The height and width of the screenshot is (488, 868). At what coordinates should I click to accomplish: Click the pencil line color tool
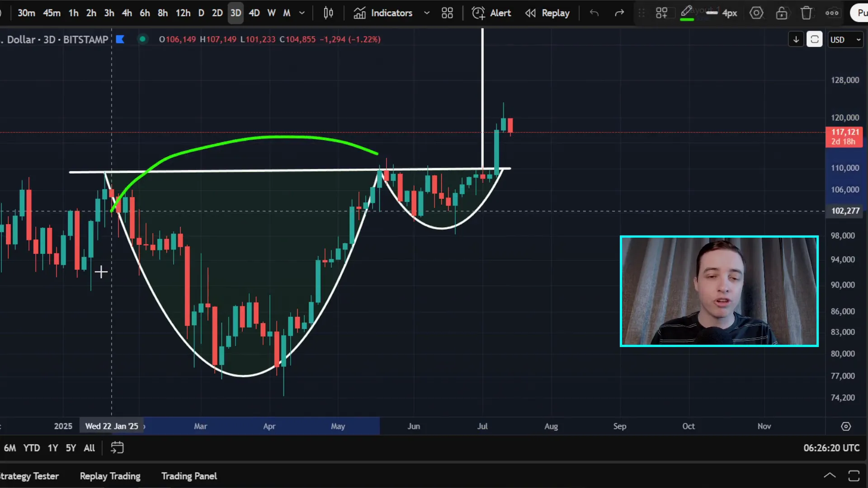click(x=687, y=13)
